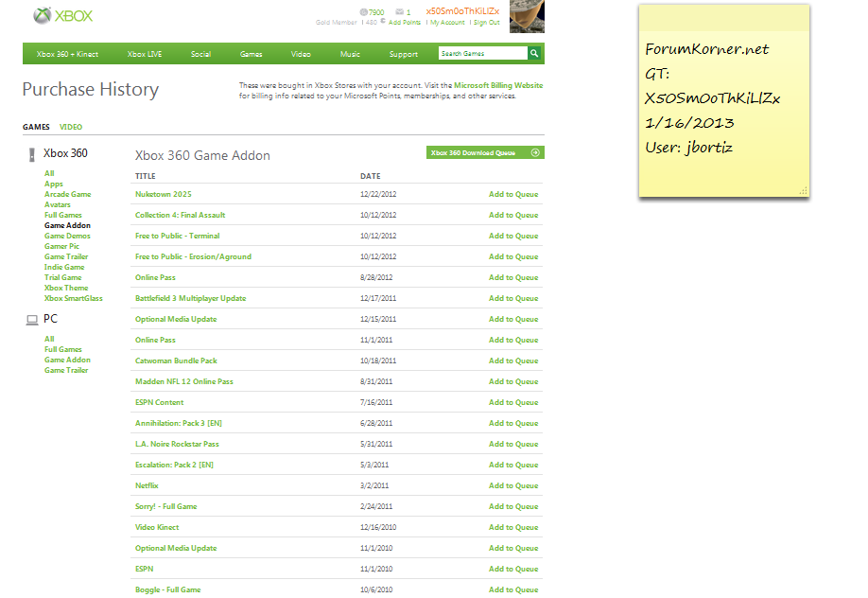Switch to the VIDEO tab

(x=71, y=127)
